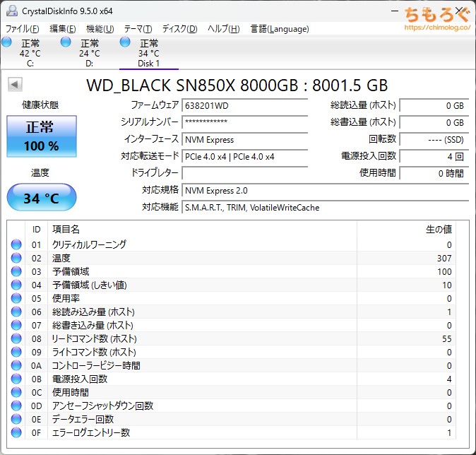The image size is (476, 455).
Task: Select the C: drive 42 °C tab
Action: tap(30, 53)
